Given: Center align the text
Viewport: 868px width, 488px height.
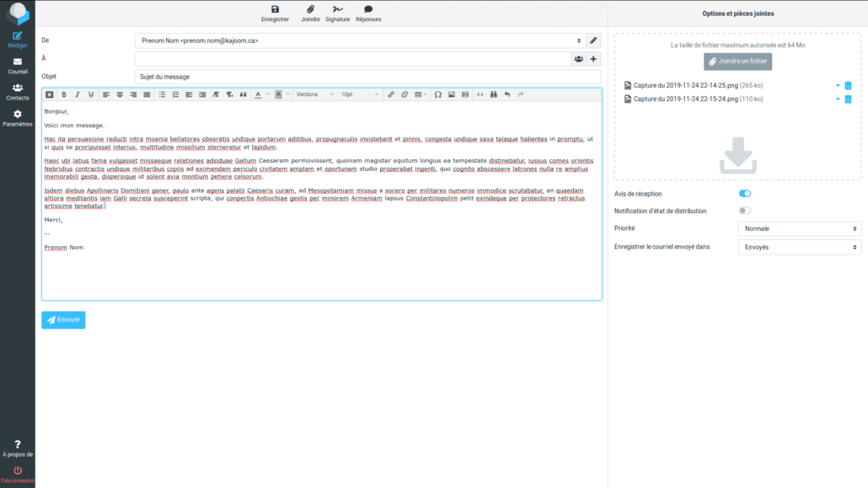Looking at the screenshot, I should tap(120, 94).
